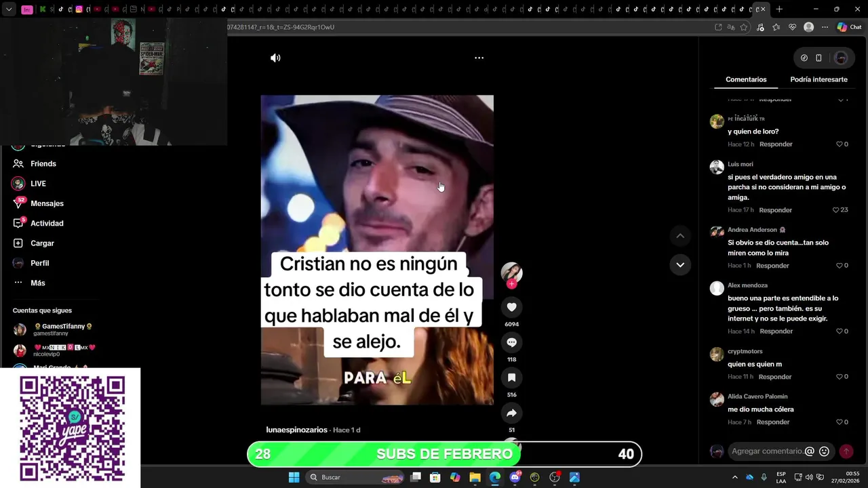The image size is (868, 488).
Task: Open the three-dot menu above the video
Action: click(x=479, y=58)
